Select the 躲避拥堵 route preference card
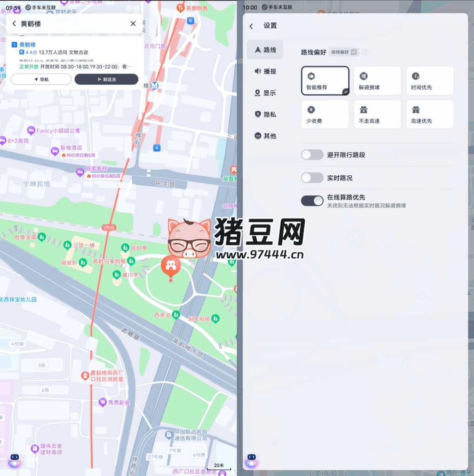The width and height of the screenshot is (474, 476). [x=377, y=80]
